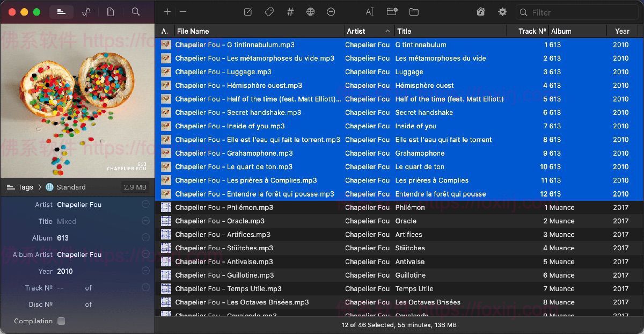Image resolution: width=644 pixels, height=334 pixels.
Task: Click the tag icon in toolbar
Action: [x=269, y=12]
